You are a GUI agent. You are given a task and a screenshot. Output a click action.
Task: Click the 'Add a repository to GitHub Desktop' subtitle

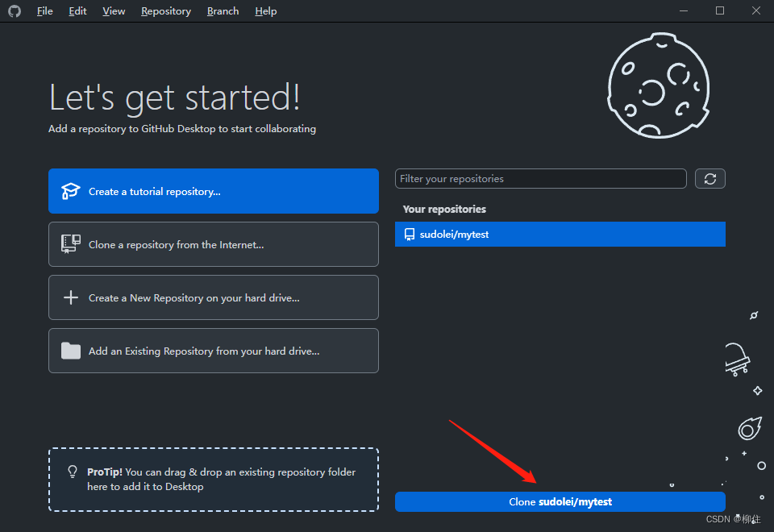coord(182,129)
